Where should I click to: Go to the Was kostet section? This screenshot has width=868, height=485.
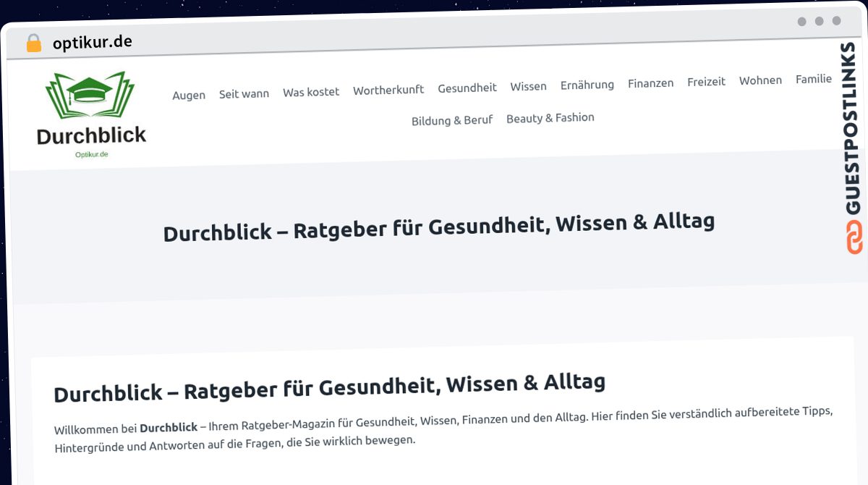click(311, 92)
